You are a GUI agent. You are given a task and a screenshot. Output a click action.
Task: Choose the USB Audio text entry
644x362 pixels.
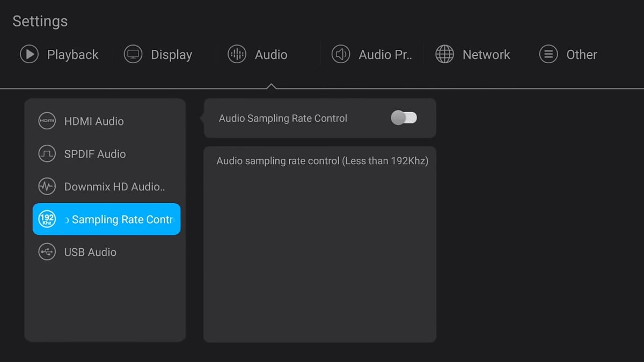tap(90, 252)
